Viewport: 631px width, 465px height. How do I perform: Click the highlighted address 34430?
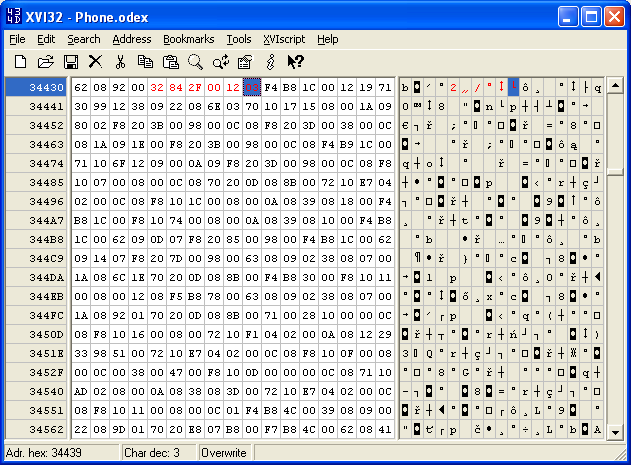click(x=36, y=88)
